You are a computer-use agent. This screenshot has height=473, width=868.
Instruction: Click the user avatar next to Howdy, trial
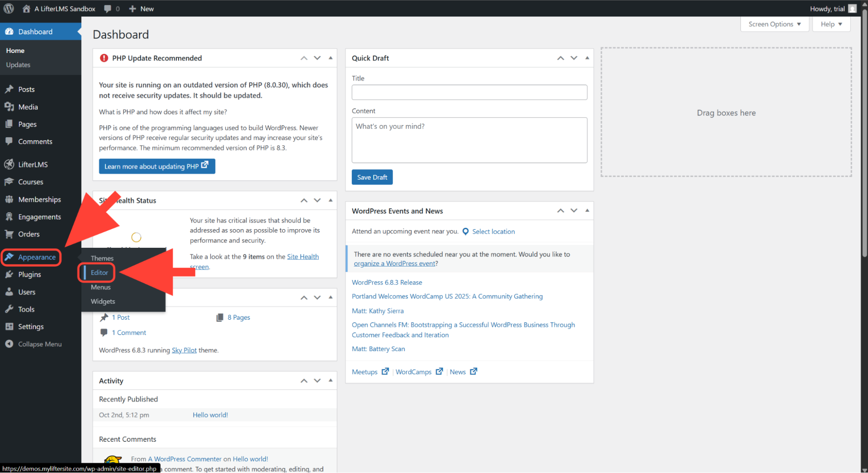(x=852, y=9)
